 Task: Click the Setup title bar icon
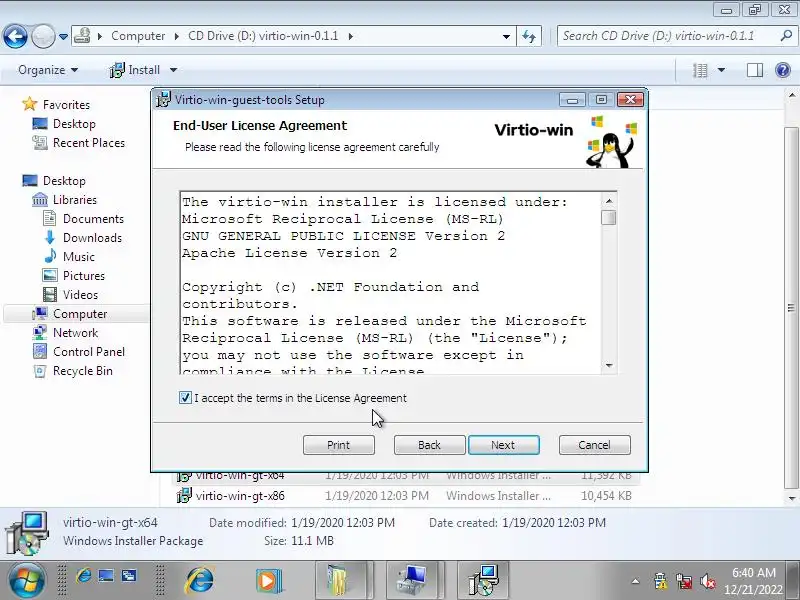pyautogui.click(x=163, y=99)
